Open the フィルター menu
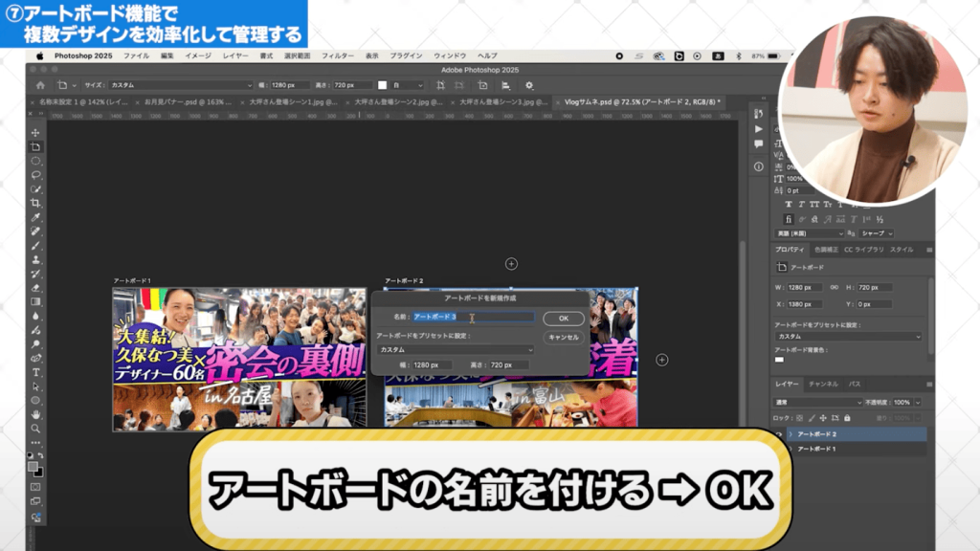The height and width of the screenshot is (551, 980). pos(338,55)
